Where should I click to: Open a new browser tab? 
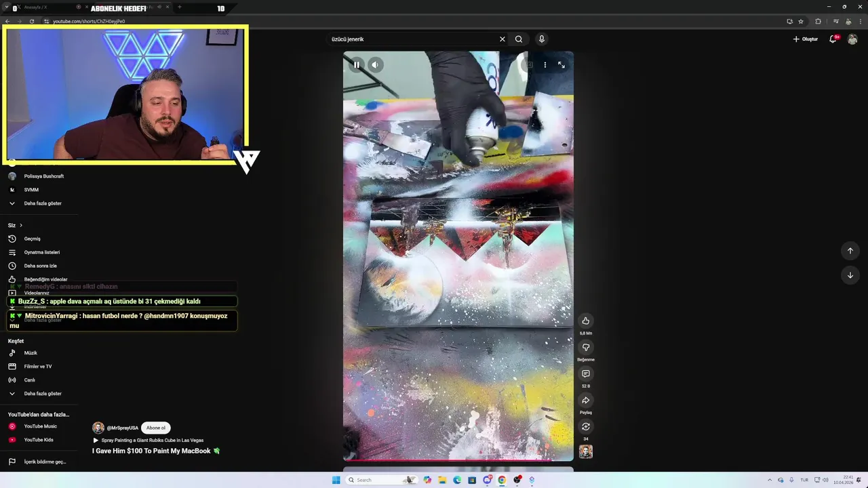[180, 7]
